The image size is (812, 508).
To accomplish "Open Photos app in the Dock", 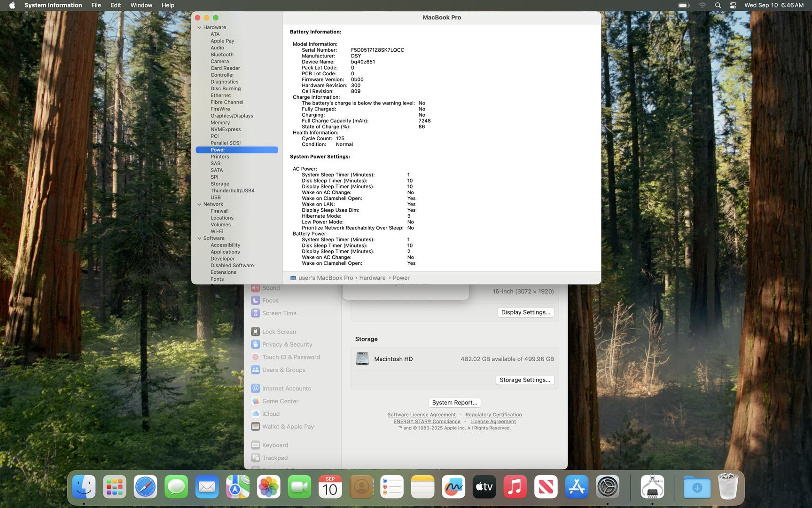I will coord(269,487).
